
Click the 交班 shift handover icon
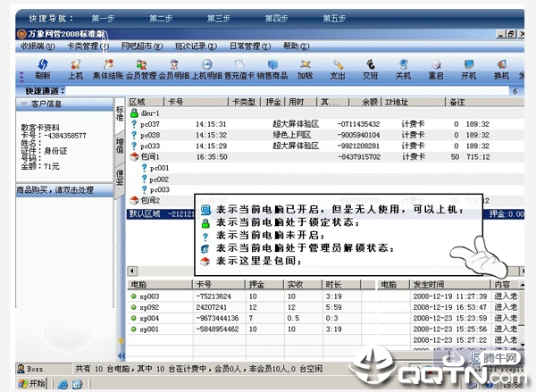click(371, 64)
